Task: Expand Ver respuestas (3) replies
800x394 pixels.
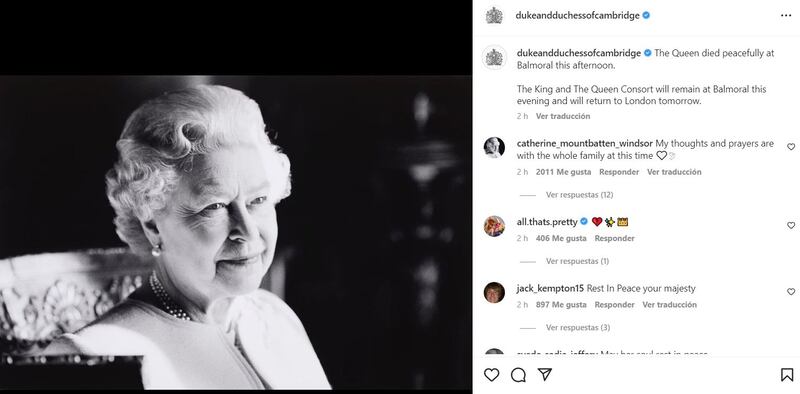Action: [x=578, y=328]
